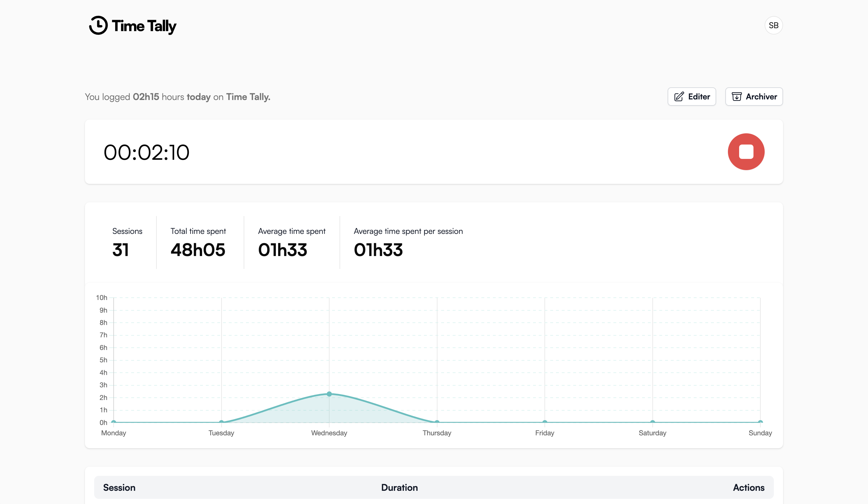Viewport: 868px width, 504px height.
Task: Click the archive box icon in Archiver button
Action: [x=737, y=97]
